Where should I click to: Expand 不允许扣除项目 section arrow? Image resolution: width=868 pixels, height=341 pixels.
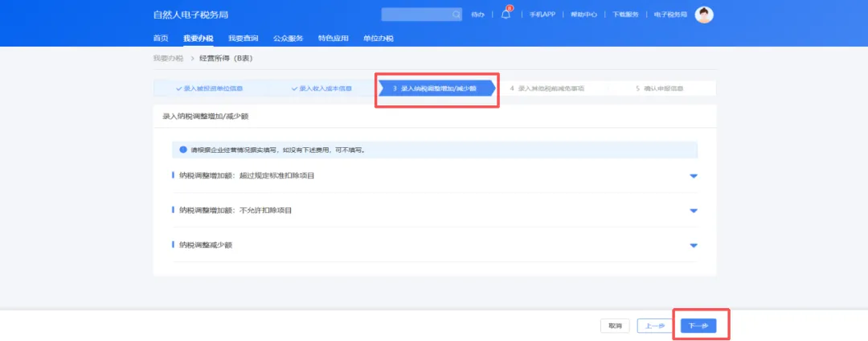(x=694, y=211)
